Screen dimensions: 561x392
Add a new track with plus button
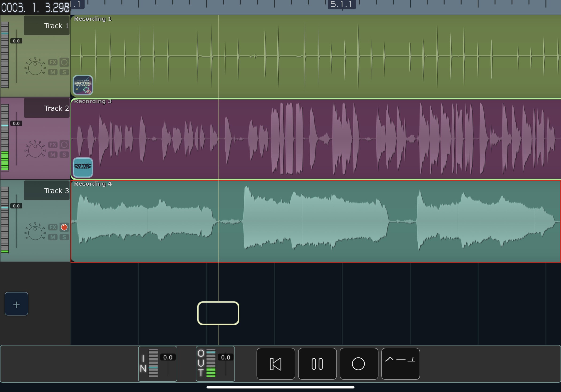(x=16, y=304)
